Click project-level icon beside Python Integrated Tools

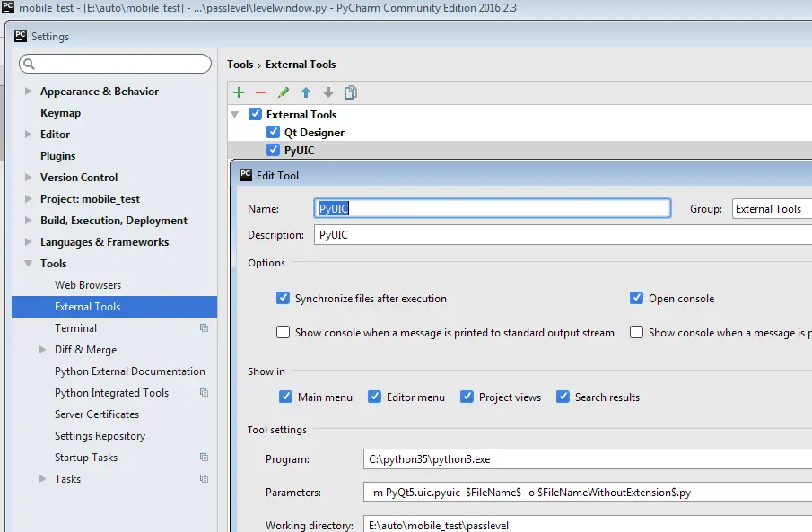(204, 393)
